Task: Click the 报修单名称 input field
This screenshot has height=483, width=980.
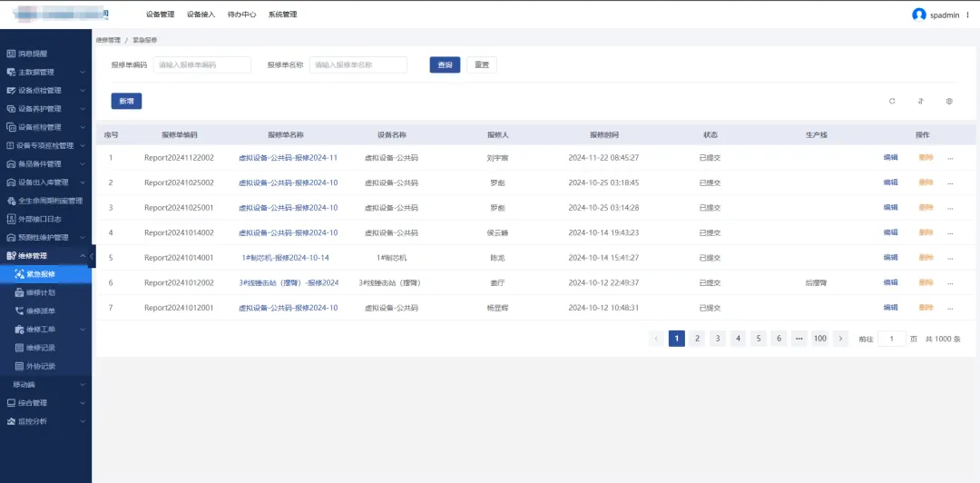Action: tap(358, 64)
